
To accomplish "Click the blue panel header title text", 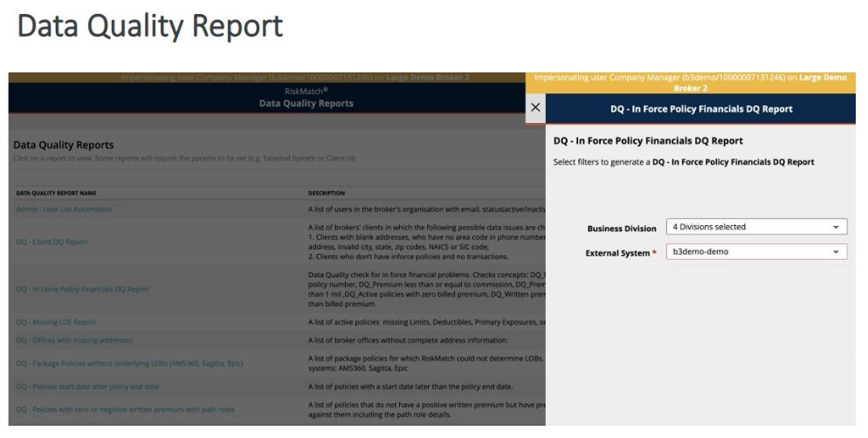I will pyautogui.click(x=701, y=109).
